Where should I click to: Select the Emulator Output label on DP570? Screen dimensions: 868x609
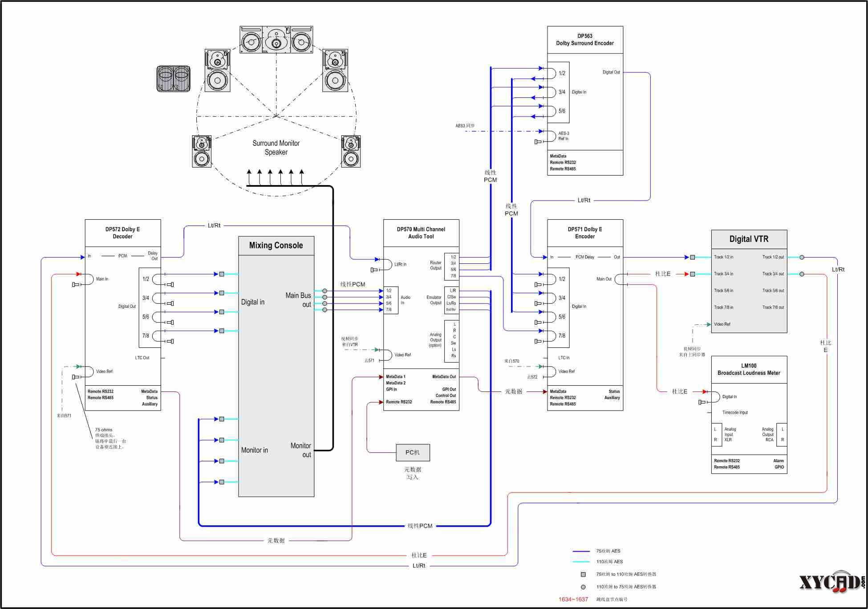pos(434,300)
